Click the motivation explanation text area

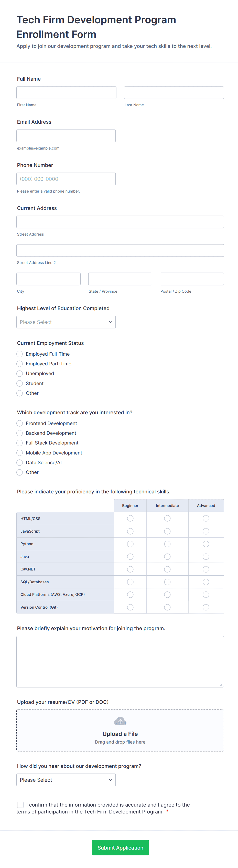point(120,661)
